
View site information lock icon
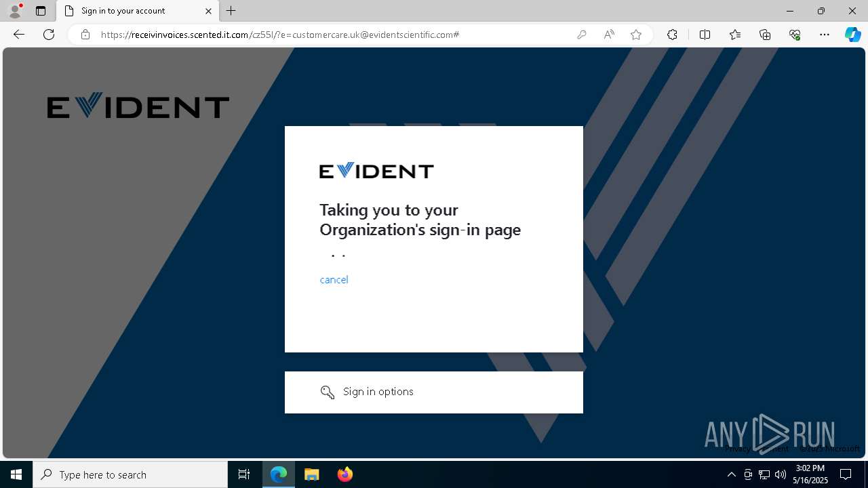tap(85, 35)
